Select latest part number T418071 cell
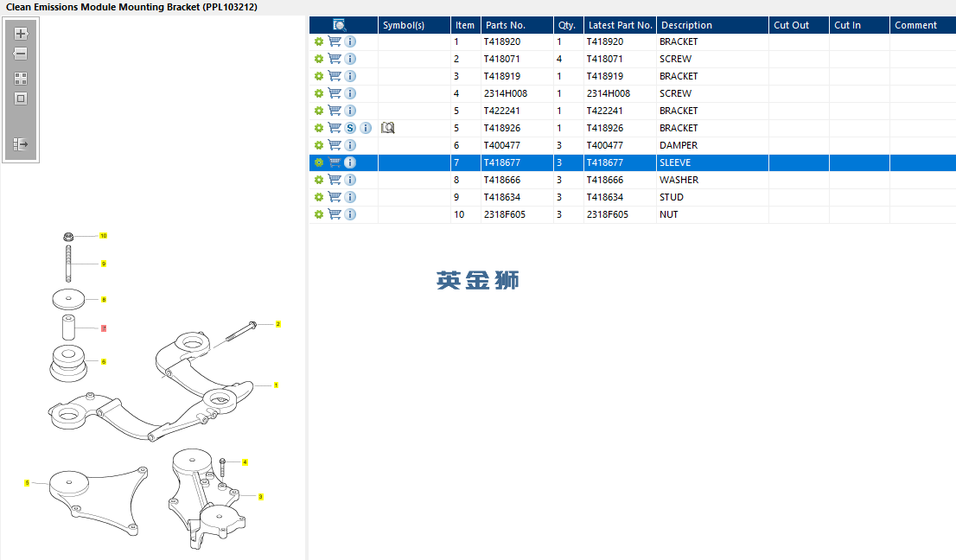The image size is (956, 560). pyautogui.click(x=620, y=59)
